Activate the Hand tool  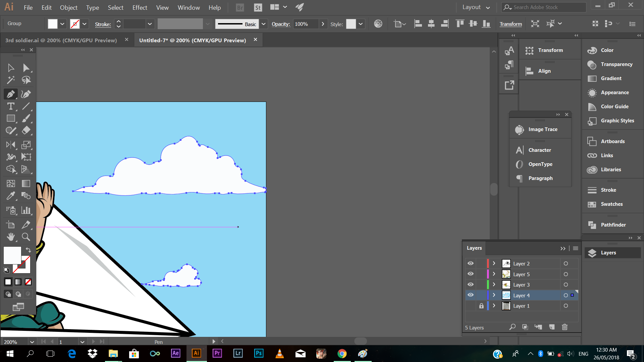[x=11, y=237]
